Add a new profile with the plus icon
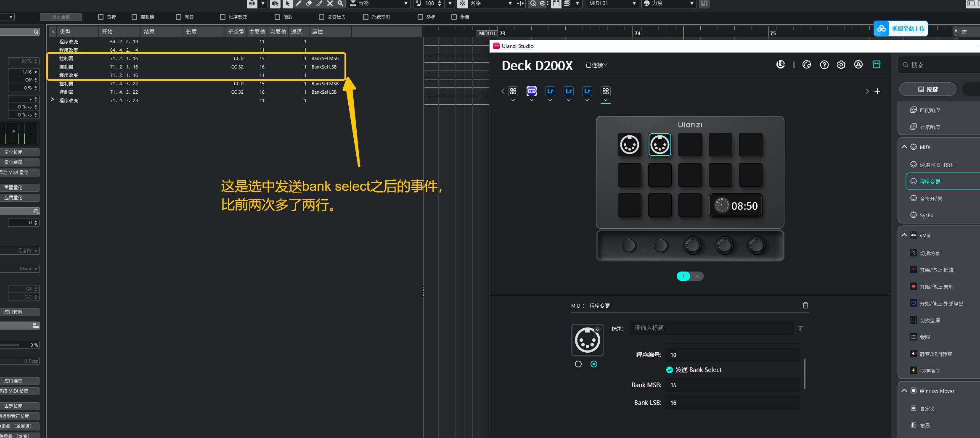This screenshot has height=438, width=980. (x=877, y=91)
